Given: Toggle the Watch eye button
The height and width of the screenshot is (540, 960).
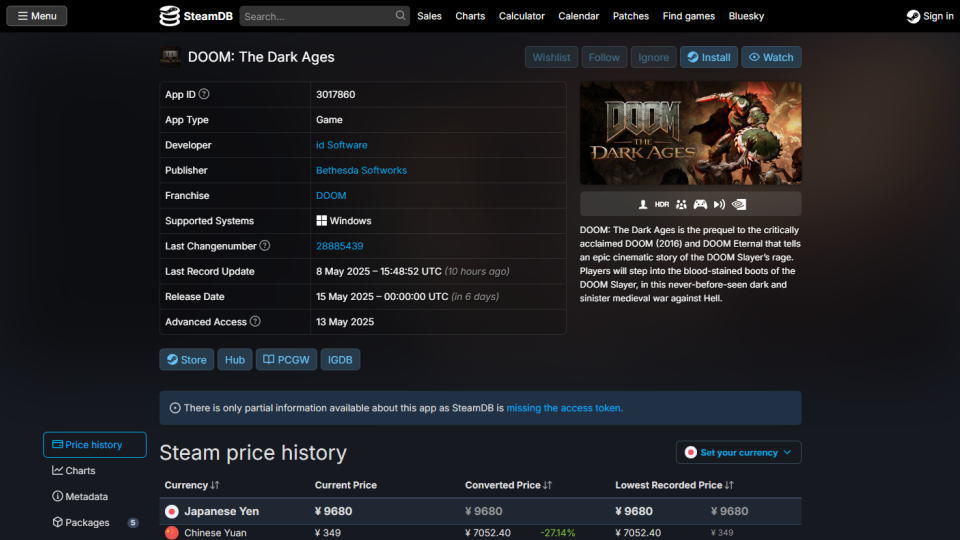Looking at the screenshot, I should [771, 57].
